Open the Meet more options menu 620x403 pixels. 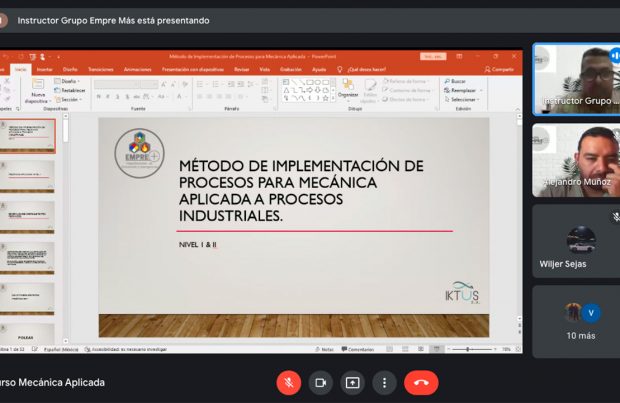(384, 382)
